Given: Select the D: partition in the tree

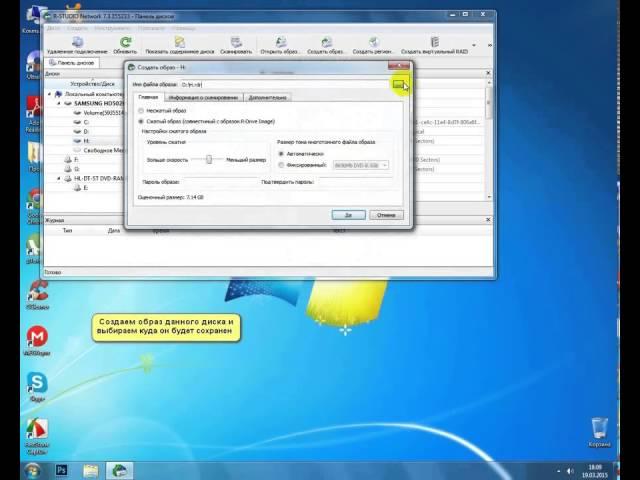Looking at the screenshot, I should coord(86,131).
